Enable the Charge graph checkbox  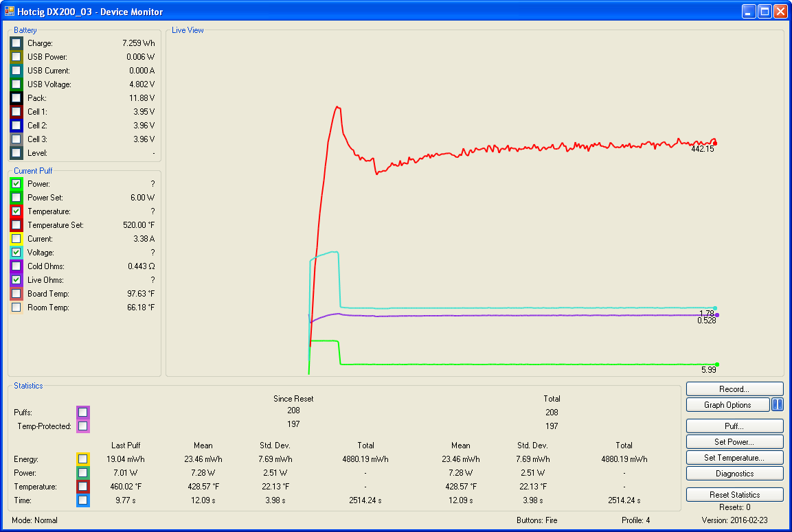click(x=16, y=43)
